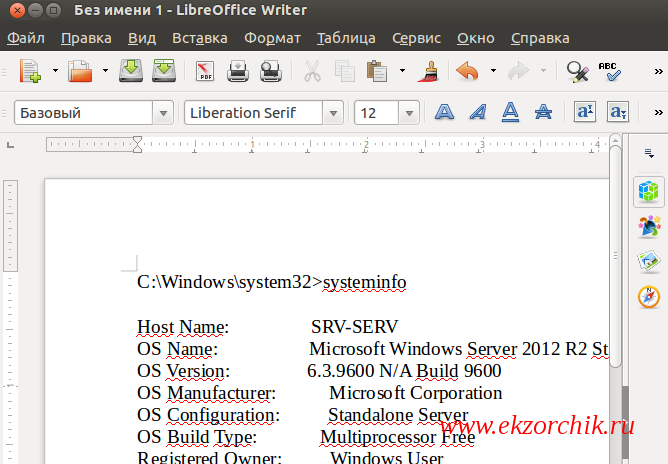The width and height of the screenshot is (668, 464).
Task: Expand the Redo history dropdown arrow
Action: coord(543,71)
